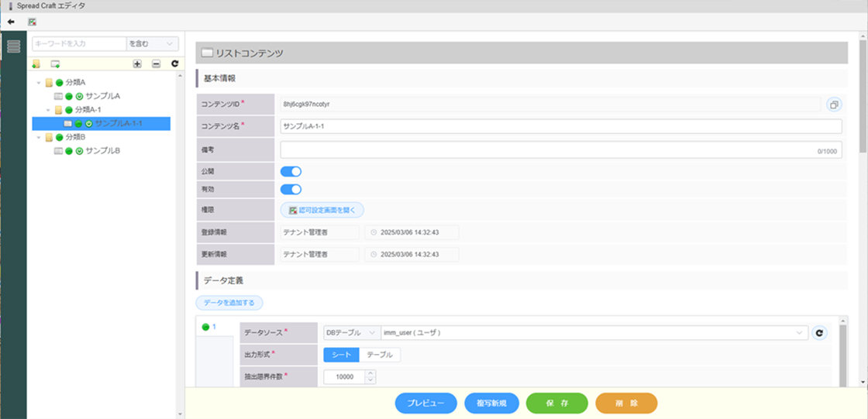Collapse all tree nodes with minus icon
The width and height of the screenshot is (868, 419).
(156, 64)
